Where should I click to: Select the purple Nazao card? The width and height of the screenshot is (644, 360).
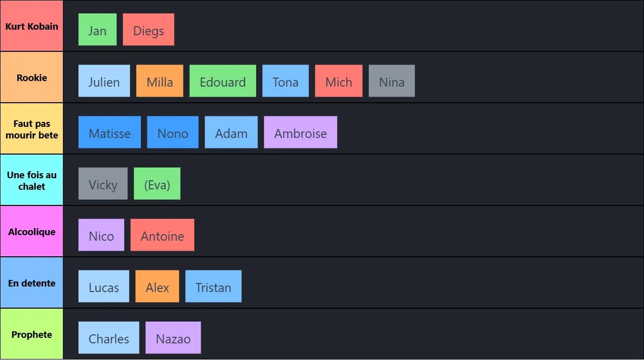click(x=173, y=338)
